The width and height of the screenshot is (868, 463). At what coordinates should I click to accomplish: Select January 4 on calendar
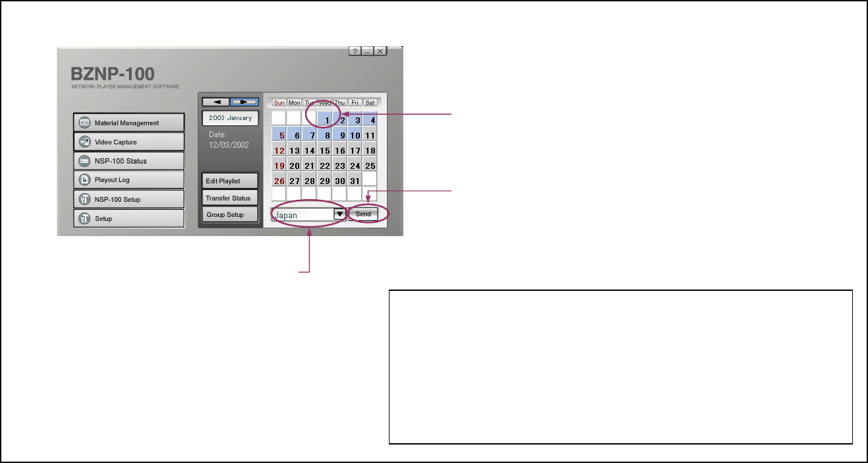[x=370, y=118]
